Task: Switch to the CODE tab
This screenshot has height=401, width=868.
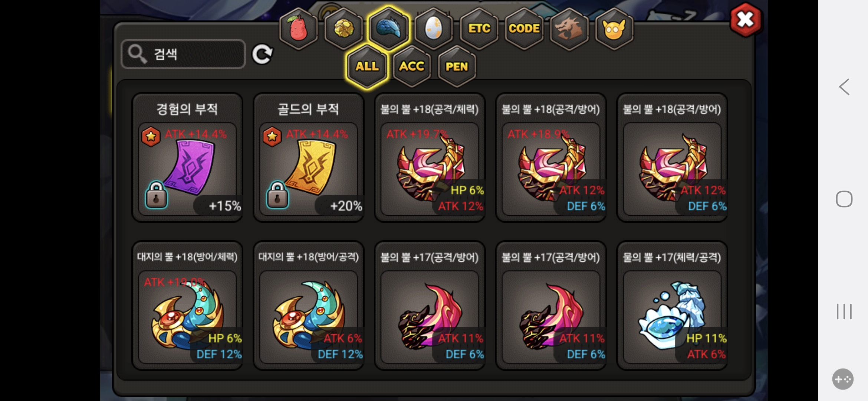Action: click(524, 29)
